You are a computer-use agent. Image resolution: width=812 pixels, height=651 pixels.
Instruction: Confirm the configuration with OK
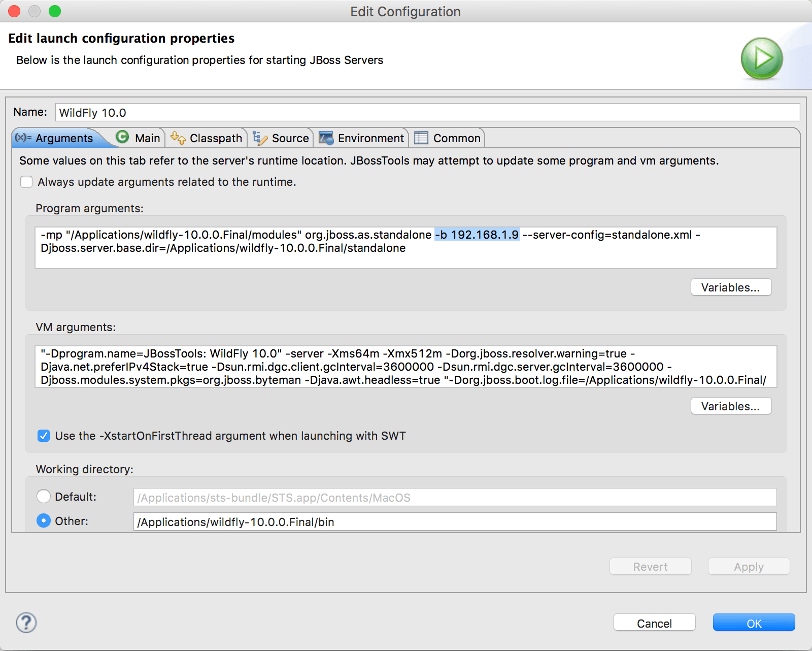[x=754, y=623]
